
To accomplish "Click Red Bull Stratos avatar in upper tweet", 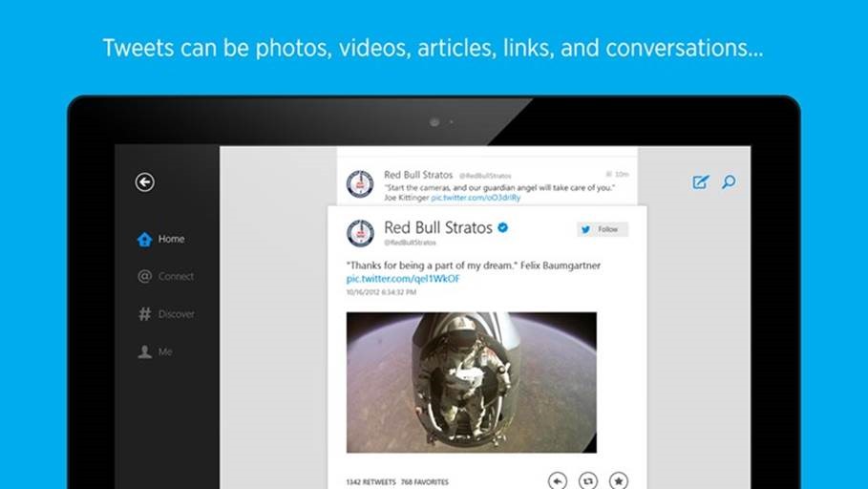I will coord(360,184).
